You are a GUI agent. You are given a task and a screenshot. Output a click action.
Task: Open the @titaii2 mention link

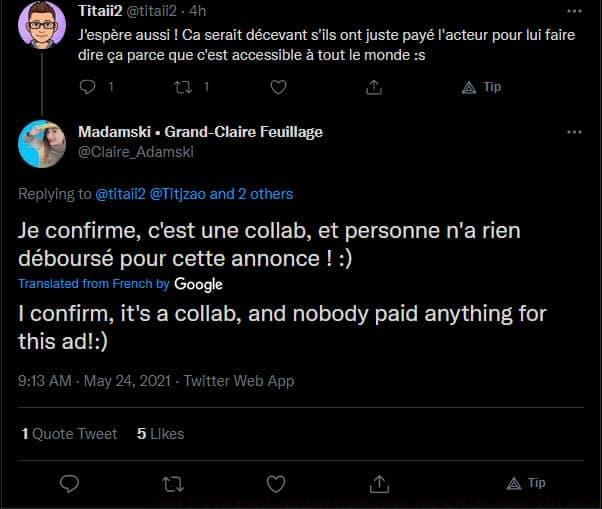[120, 193]
